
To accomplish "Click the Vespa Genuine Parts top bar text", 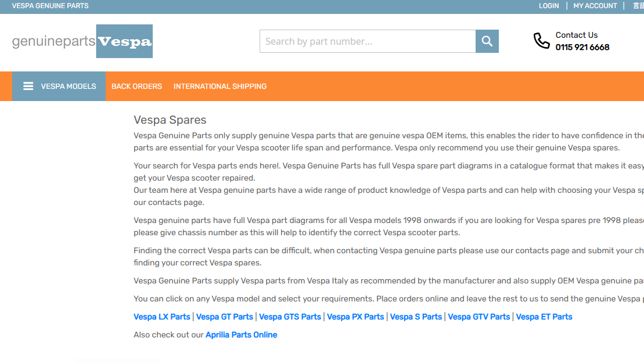I will pos(50,6).
